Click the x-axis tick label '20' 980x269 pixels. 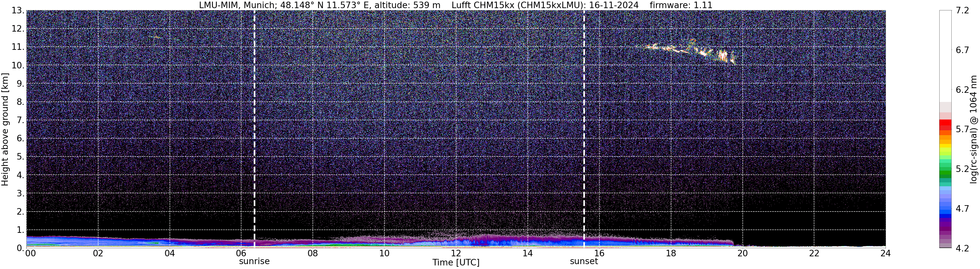tap(743, 253)
